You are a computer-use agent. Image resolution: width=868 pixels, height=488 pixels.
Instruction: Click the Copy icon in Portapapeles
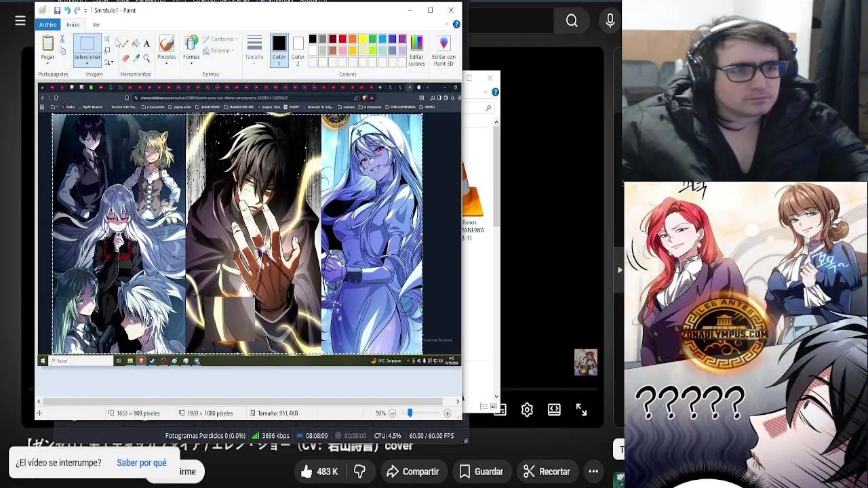pyautogui.click(x=62, y=51)
